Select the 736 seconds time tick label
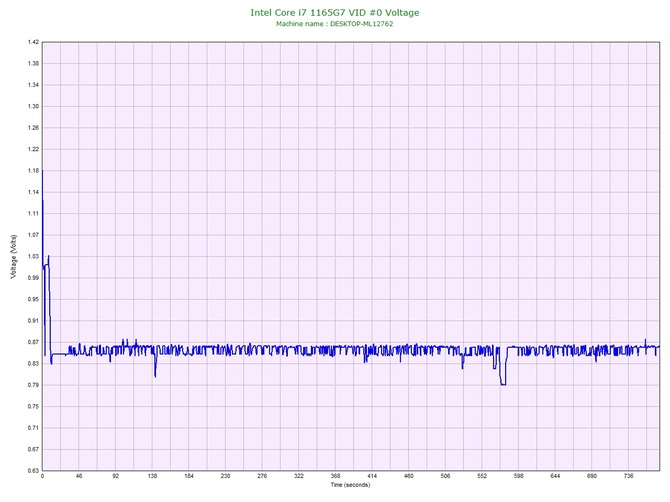Viewport: 670px width, 502px height. [629, 476]
